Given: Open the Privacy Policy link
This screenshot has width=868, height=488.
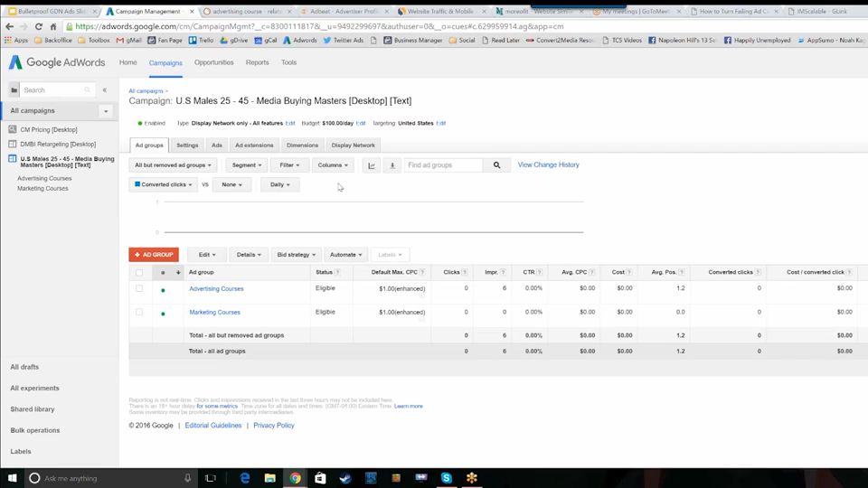Looking at the screenshot, I should 274,426.
